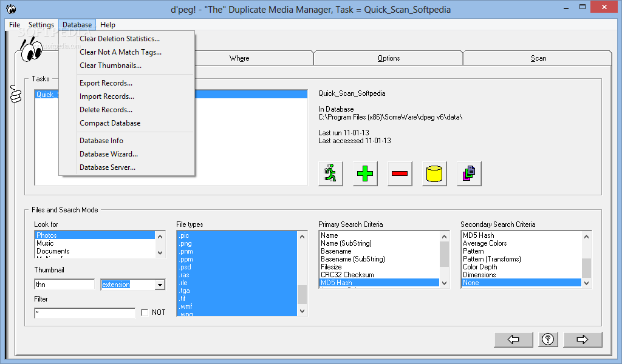This screenshot has width=622, height=364.
Task: Select CRC32 Checksum primary criterion
Action: pos(379,275)
